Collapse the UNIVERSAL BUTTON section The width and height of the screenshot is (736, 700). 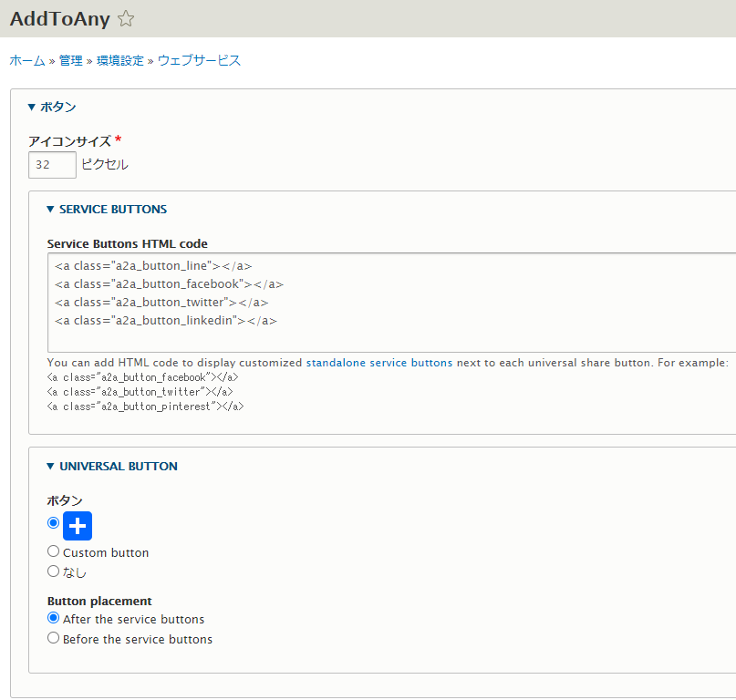(112, 467)
